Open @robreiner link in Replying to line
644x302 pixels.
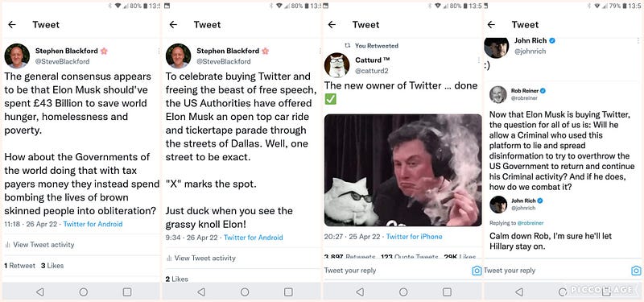pos(530,223)
